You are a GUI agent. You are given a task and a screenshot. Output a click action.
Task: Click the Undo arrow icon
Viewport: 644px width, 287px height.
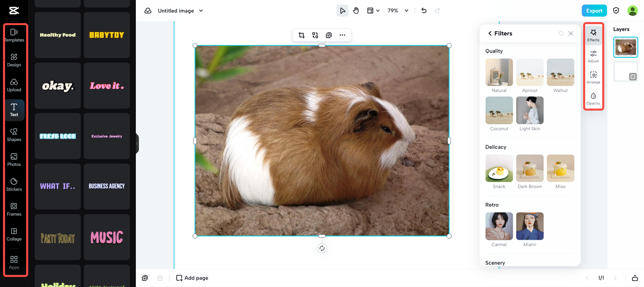click(x=424, y=11)
